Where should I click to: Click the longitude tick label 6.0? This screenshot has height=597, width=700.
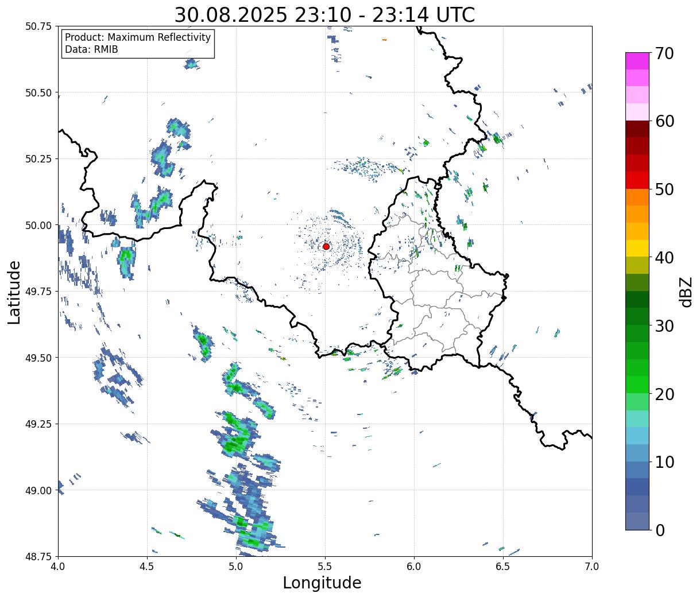pos(414,567)
